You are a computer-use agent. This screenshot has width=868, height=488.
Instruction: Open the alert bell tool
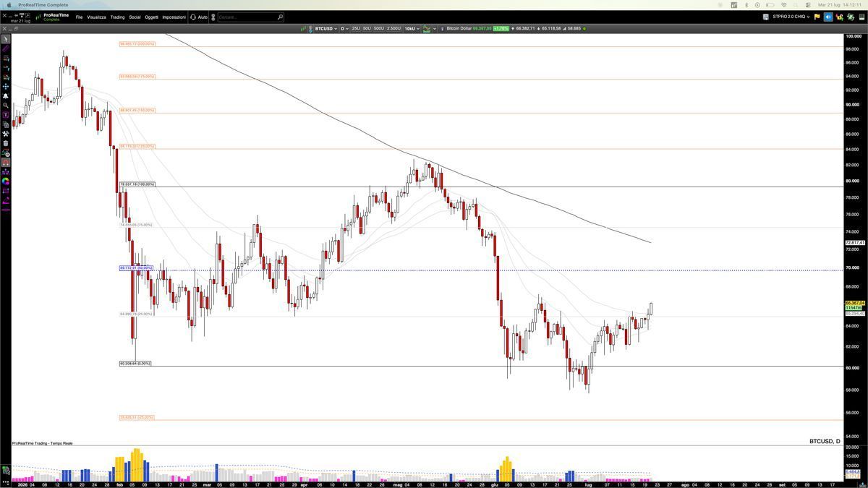[x=6, y=95]
